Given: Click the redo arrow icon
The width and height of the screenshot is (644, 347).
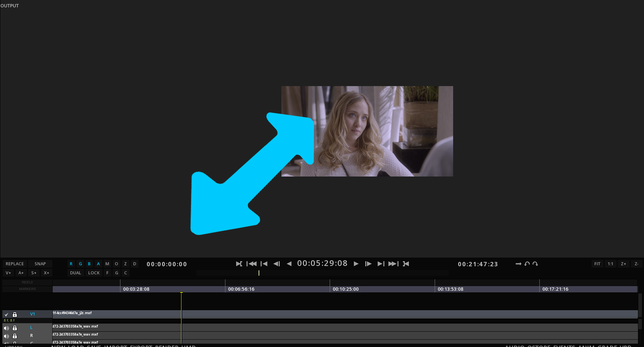Looking at the screenshot, I should [535, 264].
